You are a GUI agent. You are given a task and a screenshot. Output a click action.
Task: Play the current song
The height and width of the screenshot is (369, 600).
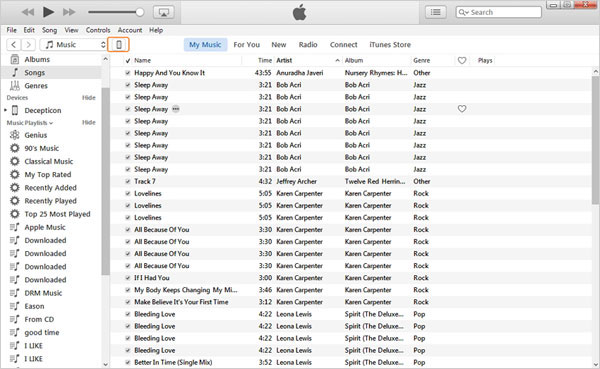(48, 12)
